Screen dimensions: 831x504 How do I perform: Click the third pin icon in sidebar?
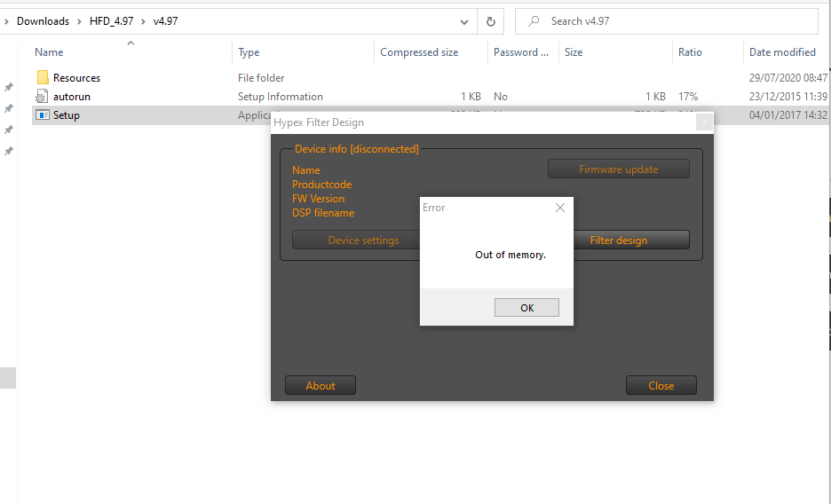[9, 130]
